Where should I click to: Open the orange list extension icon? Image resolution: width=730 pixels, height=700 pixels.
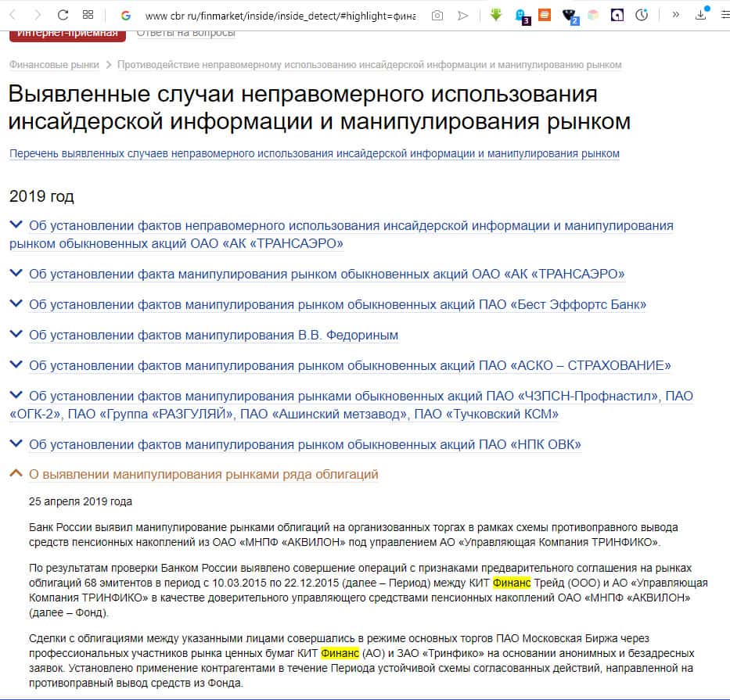[545, 15]
